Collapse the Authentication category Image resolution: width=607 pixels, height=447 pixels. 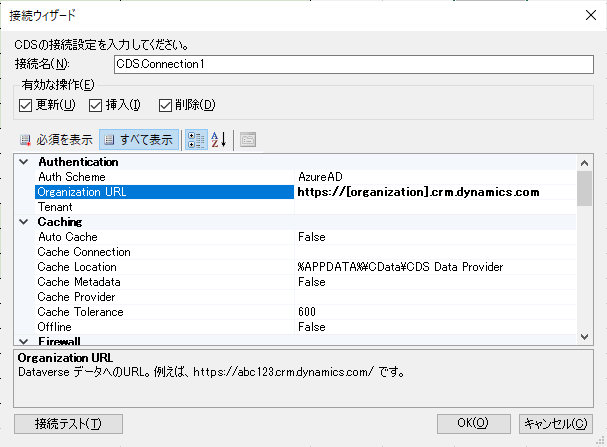[x=24, y=162]
